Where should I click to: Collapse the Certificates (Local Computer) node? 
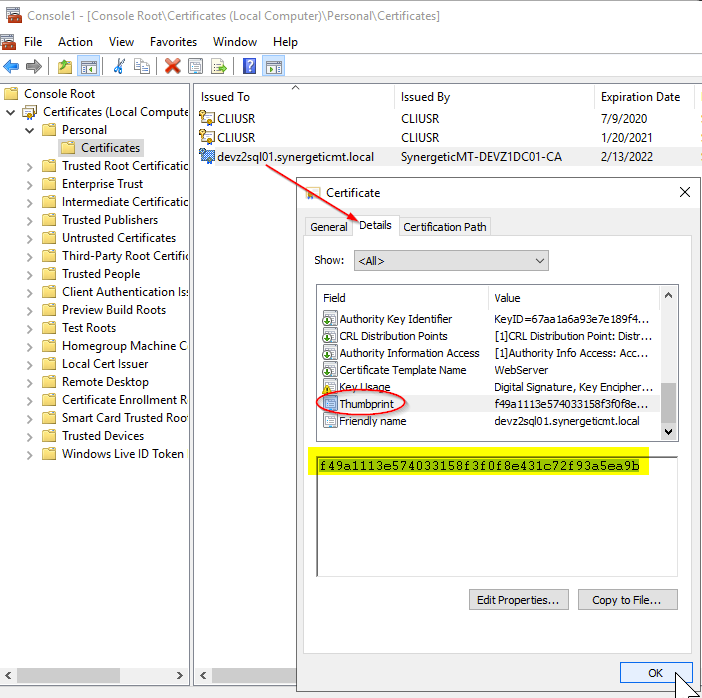coord(10,112)
